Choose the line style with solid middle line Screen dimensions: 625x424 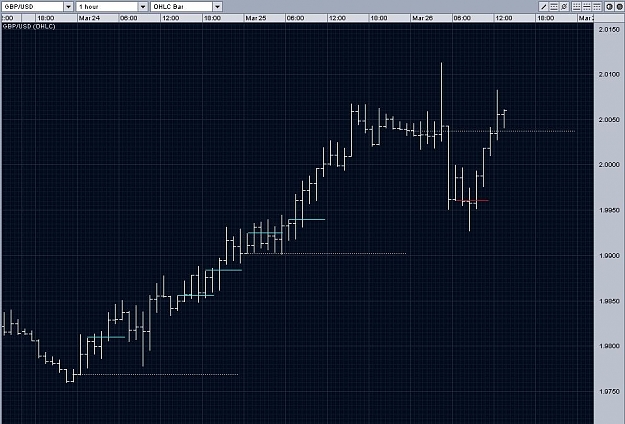pos(587,6)
